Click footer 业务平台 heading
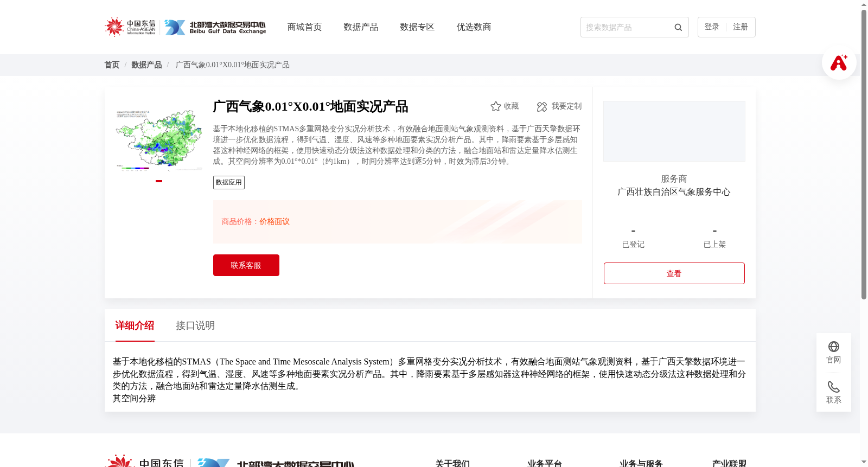The image size is (868, 467). (545, 463)
